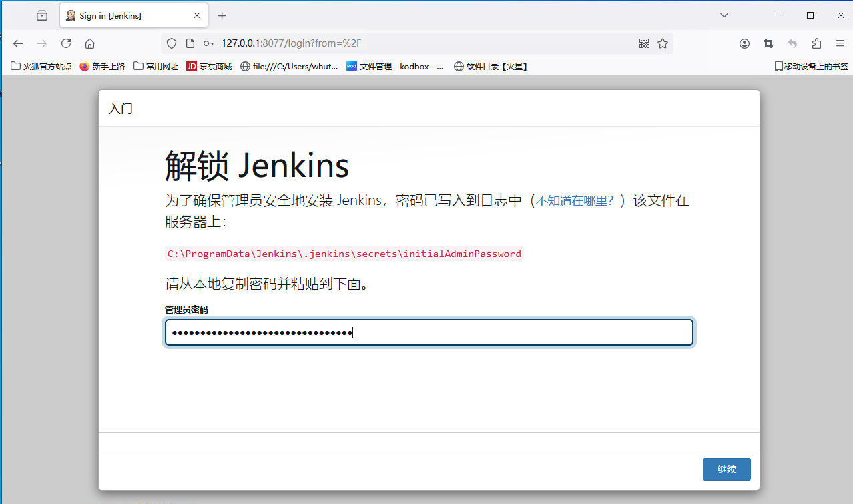Image resolution: width=853 pixels, height=504 pixels.
Task: Click the undo arrow toolbar icon
Action: (x=792, y=43)
